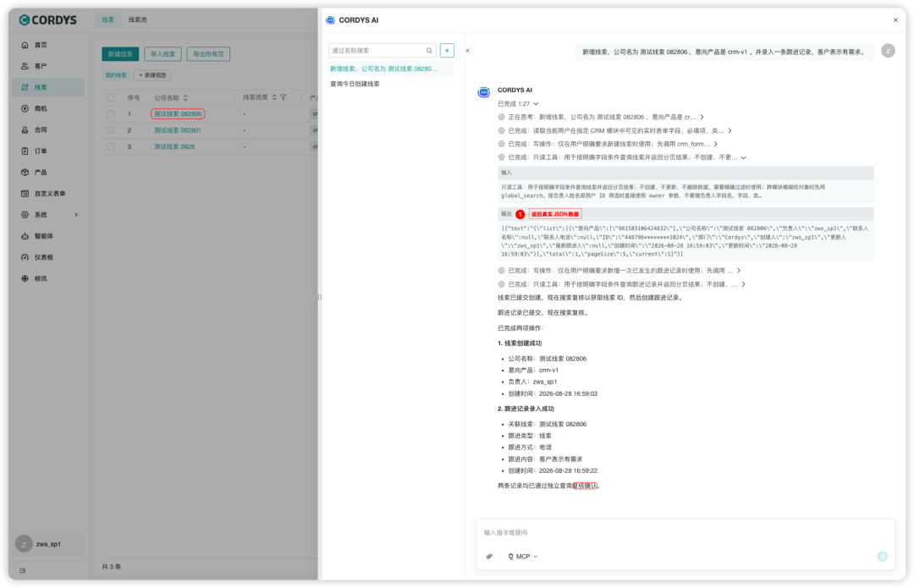Tick the checkbox for row 测试线索 082806
Viewport: 914px width, 588px height.
[111, 114]
